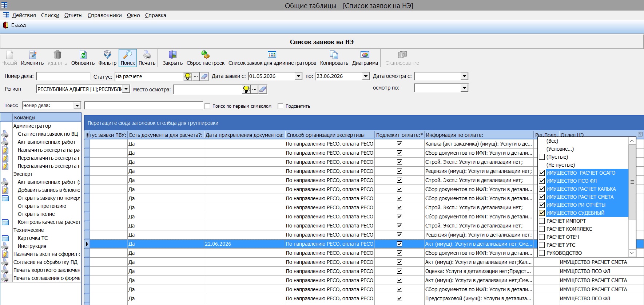Click Статистика заявок по ВЦ command
Image resolution: width=644 pixels, height=305 pixels.
[48, 134]
